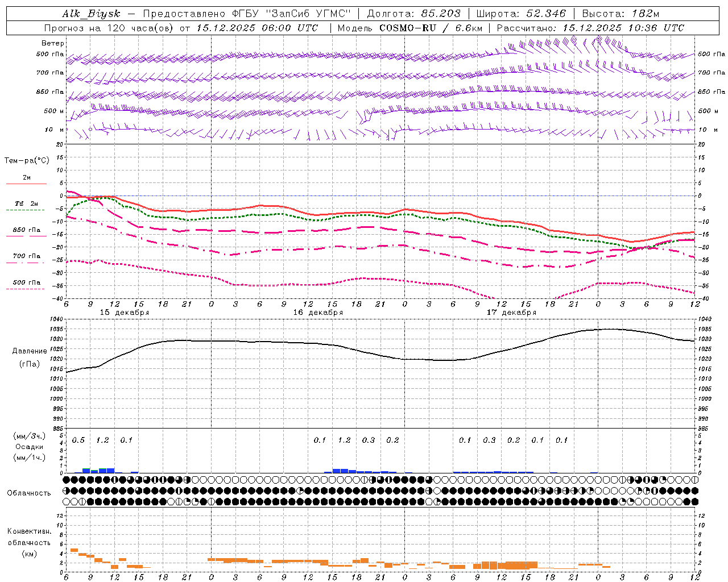Click the "500 м" wind level label on left
The image size is (728, 582).
pyautogui.click(x=54, y=111)
